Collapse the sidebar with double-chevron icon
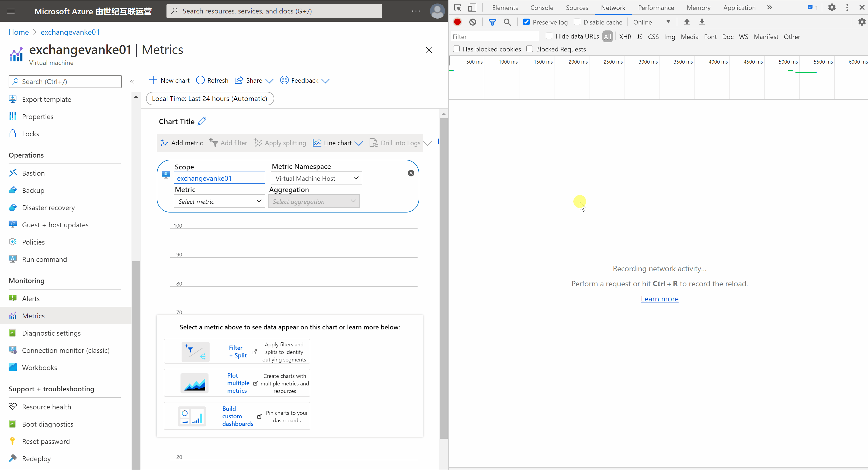The height and width of the screenshot is (470, 868). point(132,82)
